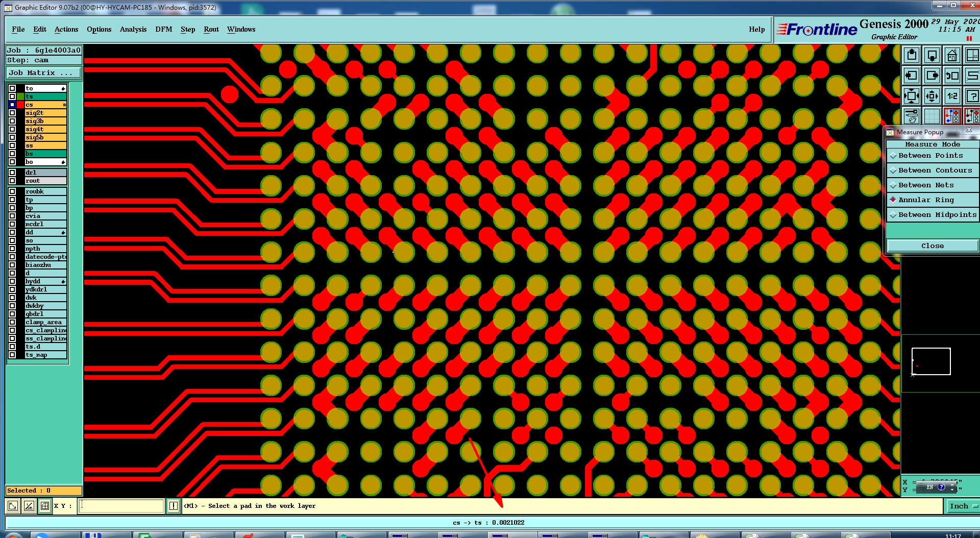Click the diagonal arrow coordinate mode icon

point(13,506)
